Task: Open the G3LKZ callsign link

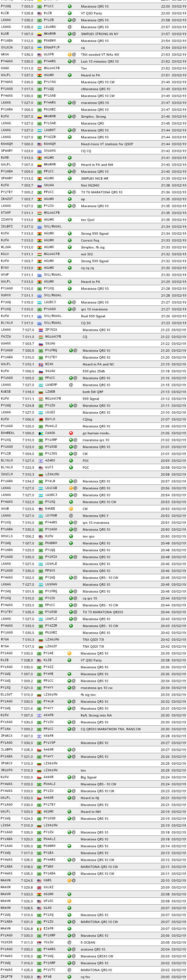Action: click(x=49, y=887)
